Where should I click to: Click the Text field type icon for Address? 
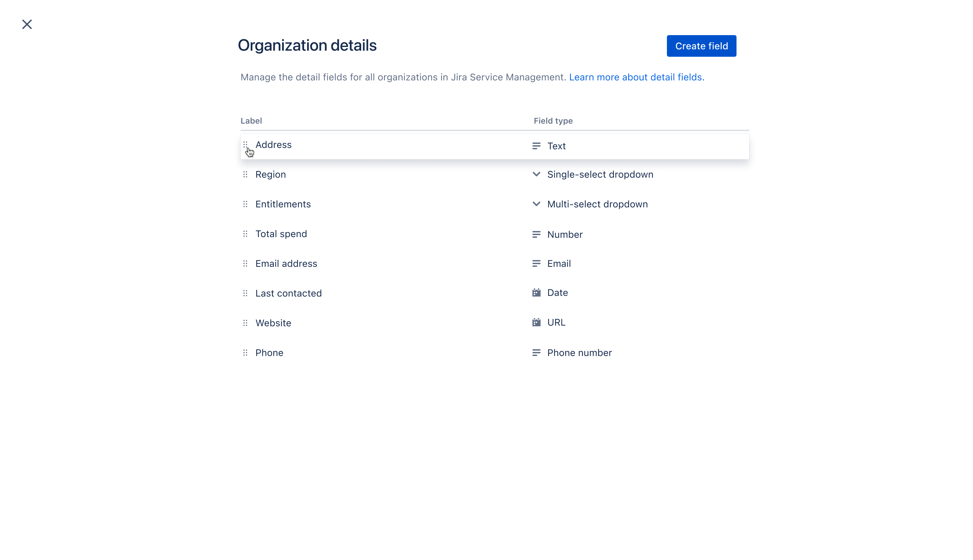[537, 146]
